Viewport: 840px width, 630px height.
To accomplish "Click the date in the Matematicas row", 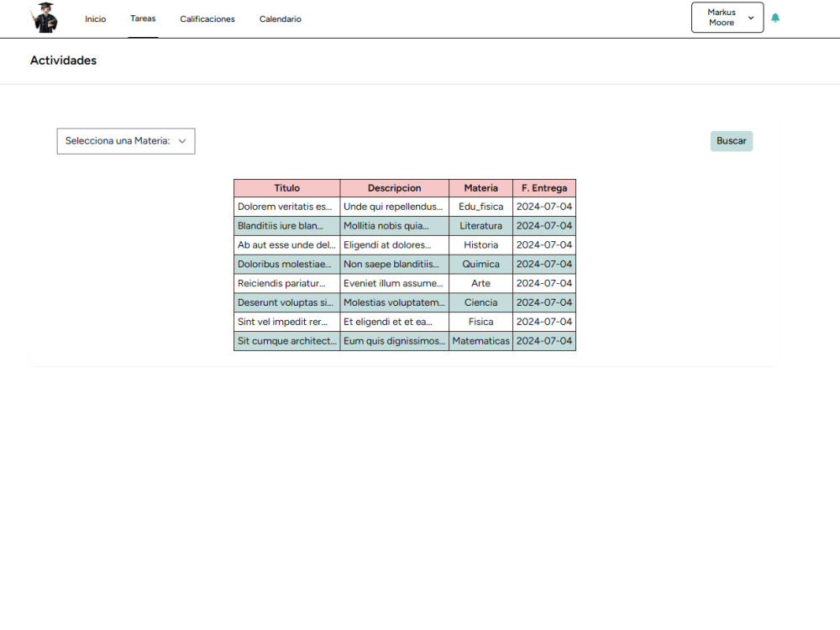I will coord(544,341).
